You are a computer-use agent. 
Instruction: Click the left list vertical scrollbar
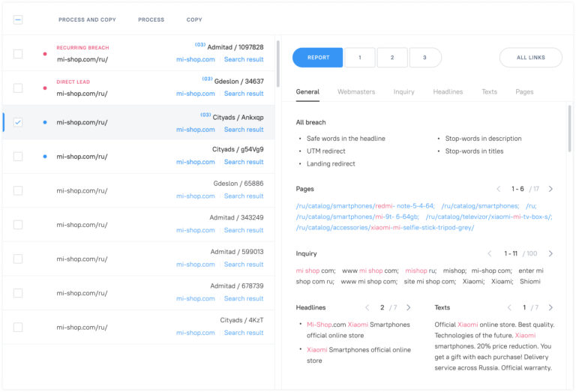click(277, 64)
